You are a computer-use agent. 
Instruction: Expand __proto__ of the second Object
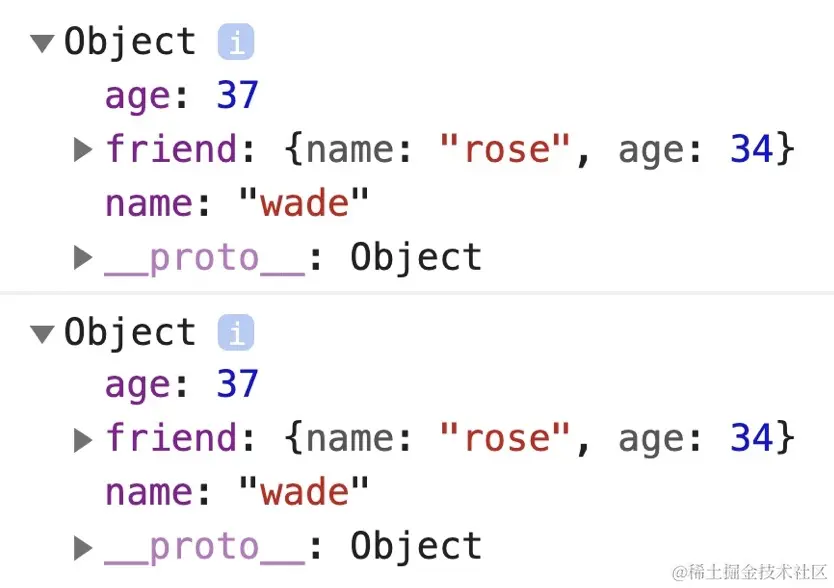coord(82,546)
